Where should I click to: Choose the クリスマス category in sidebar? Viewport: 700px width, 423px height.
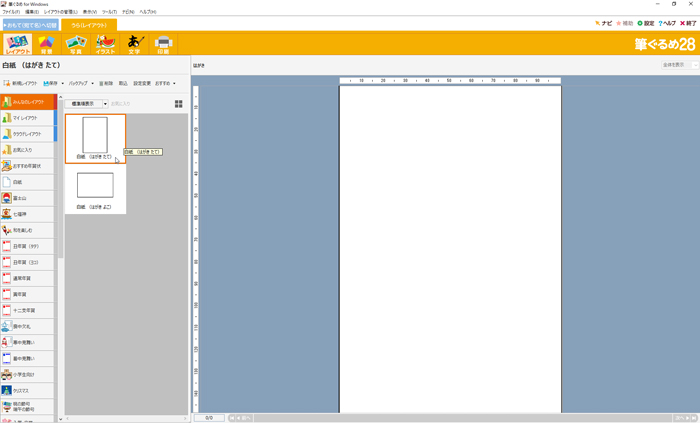(x=23, y=390)
